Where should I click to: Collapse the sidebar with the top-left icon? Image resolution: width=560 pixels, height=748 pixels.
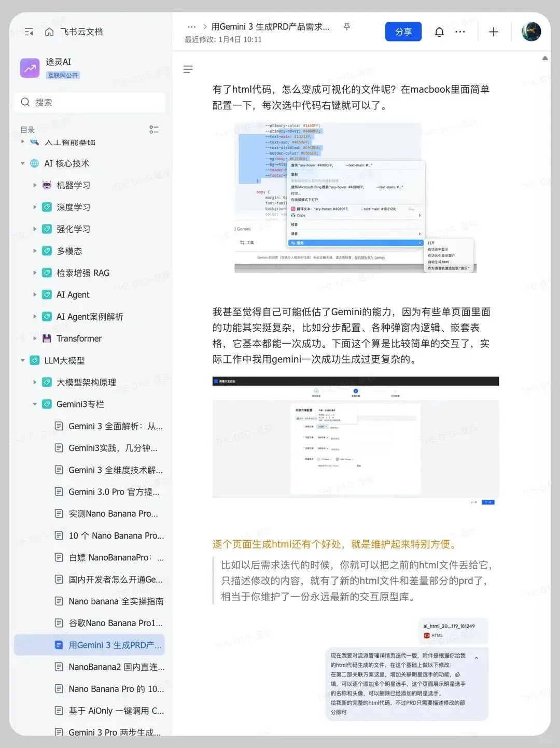(x=29, y=32)
